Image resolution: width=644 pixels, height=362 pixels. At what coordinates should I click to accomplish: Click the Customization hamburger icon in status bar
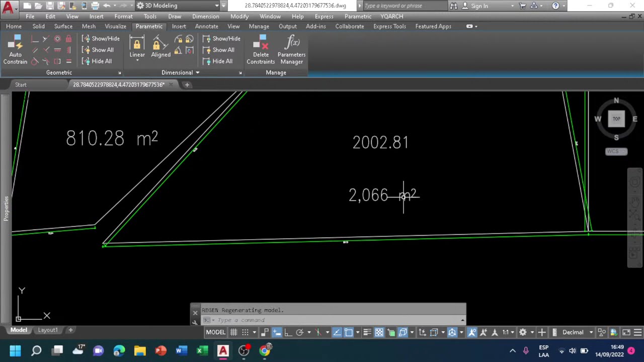click(637, 332)
